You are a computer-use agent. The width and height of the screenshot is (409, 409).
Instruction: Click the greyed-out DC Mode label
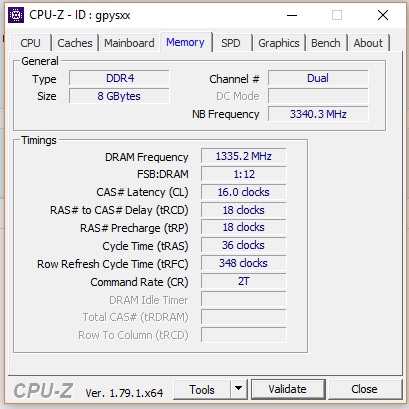238,96
